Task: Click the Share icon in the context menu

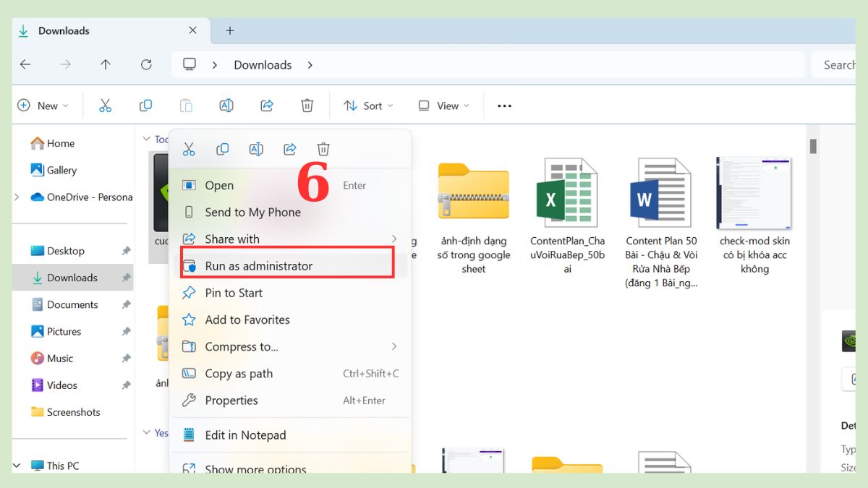Action: [290, 149]
